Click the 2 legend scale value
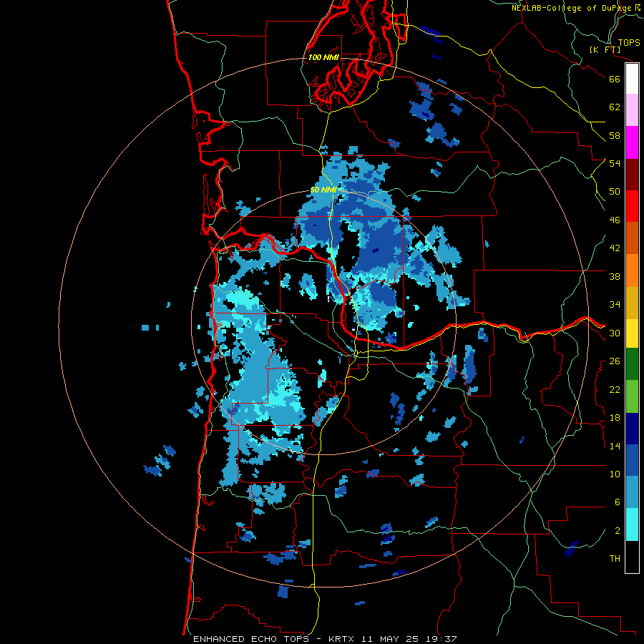The width and height of the screenshot is (644, 644). [x=618, y=531]
